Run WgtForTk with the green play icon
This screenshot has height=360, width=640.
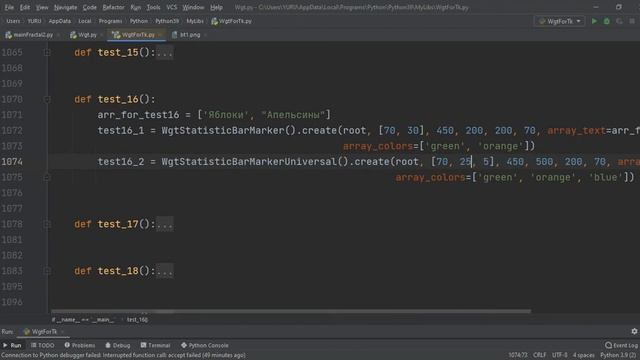point(594,21)
